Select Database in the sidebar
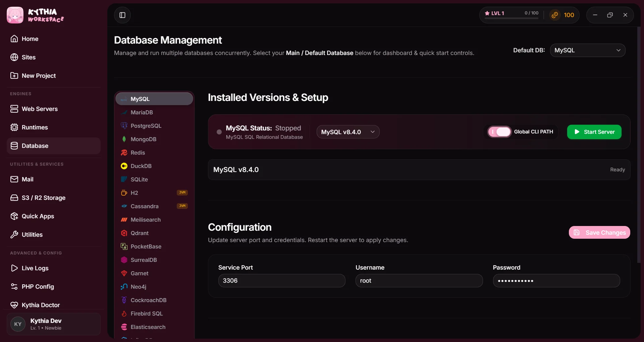Image resolution: width=644 pixels, height=342 pixels. [x=54, y=146]
